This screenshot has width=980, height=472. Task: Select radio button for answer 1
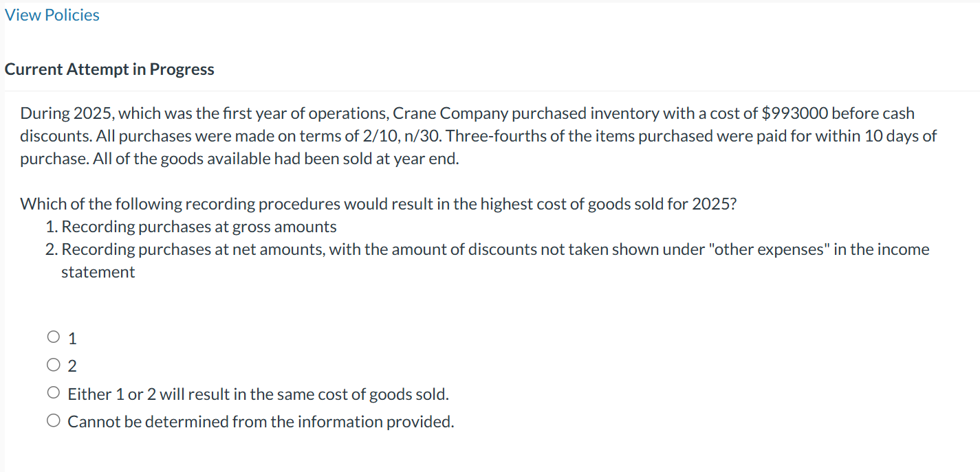pyautogui.click(x=54, y=337)
